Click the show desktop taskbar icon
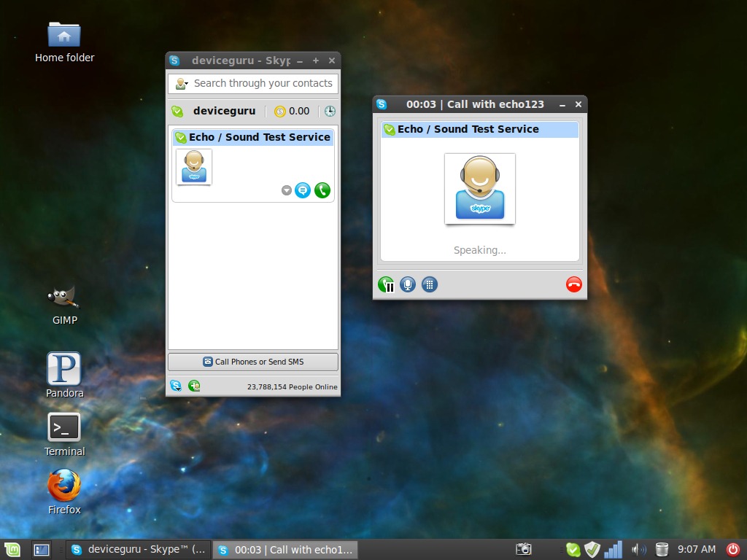The height and width of the screenshot is (560, 747). tap(42, 550)
